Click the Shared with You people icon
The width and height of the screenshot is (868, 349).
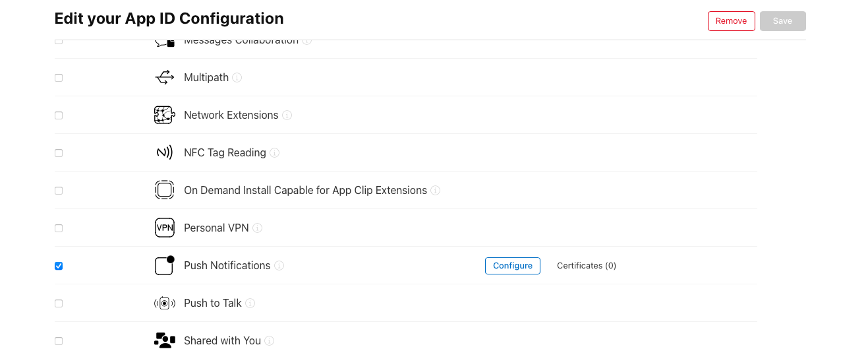[x=164, y=340]
